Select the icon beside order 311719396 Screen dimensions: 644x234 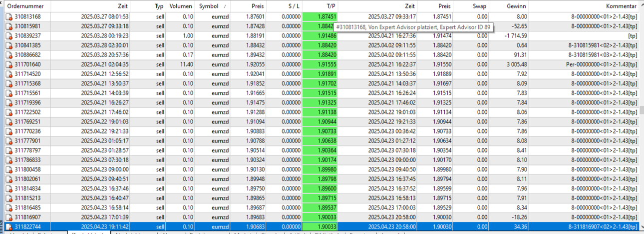coord(9,102)
